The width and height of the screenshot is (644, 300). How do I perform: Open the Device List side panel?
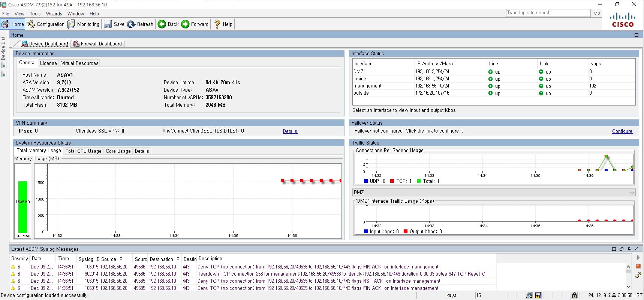(x=3, y=48)
